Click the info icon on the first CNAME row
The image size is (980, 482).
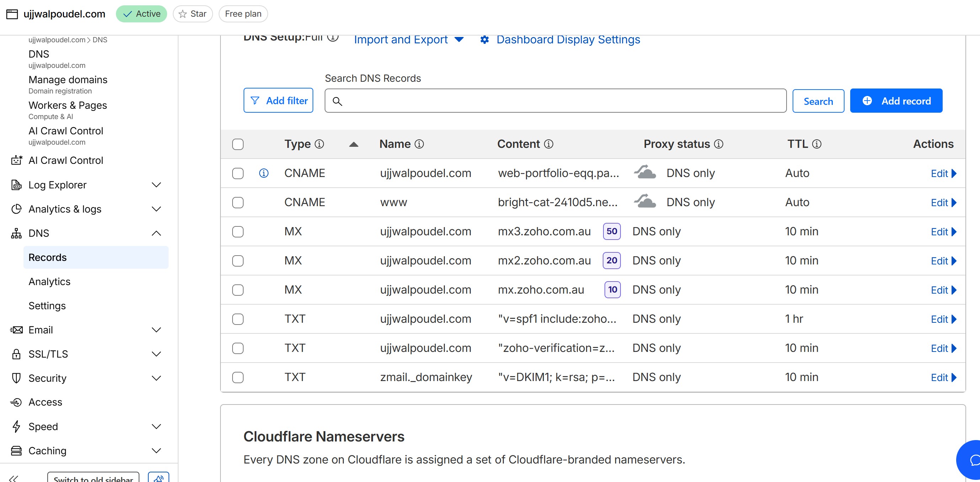coord(263,173)
